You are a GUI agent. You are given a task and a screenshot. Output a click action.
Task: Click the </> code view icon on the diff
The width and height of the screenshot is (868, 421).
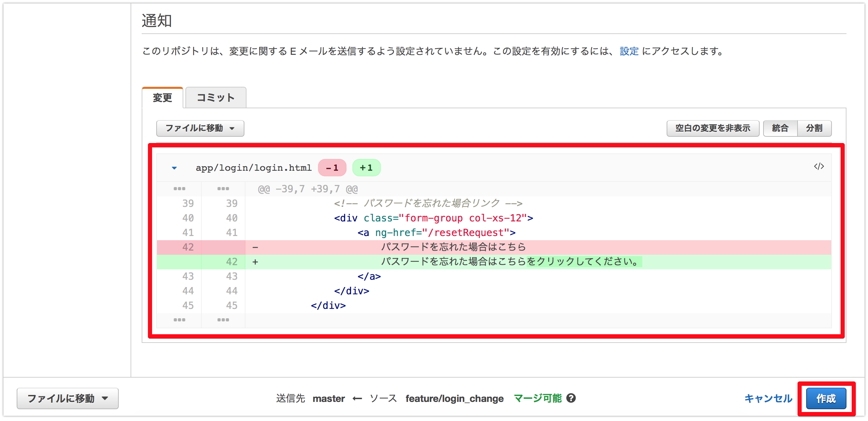(x=818, y=166)
